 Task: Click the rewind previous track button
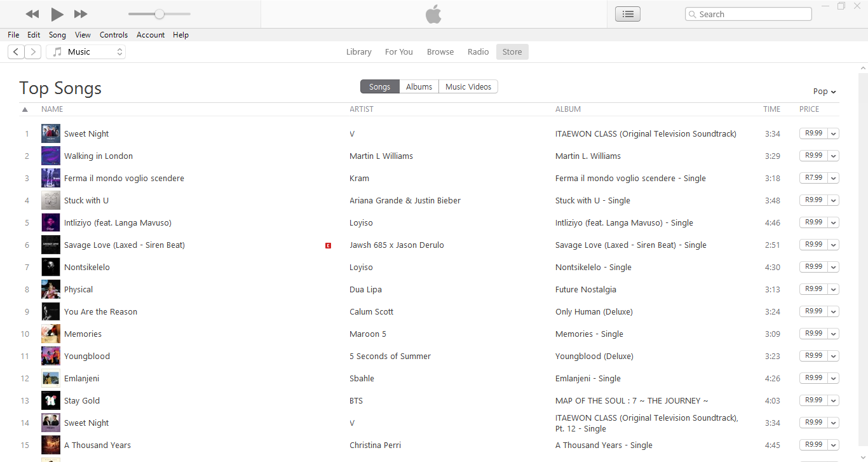pyautogui.click(x=32, y=14)
